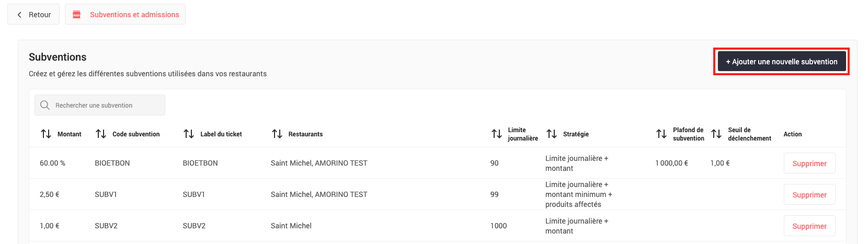Viewport: 868px width, 244px height.
Task: Click the red Subventions et admissions icon
Action: 77,15
